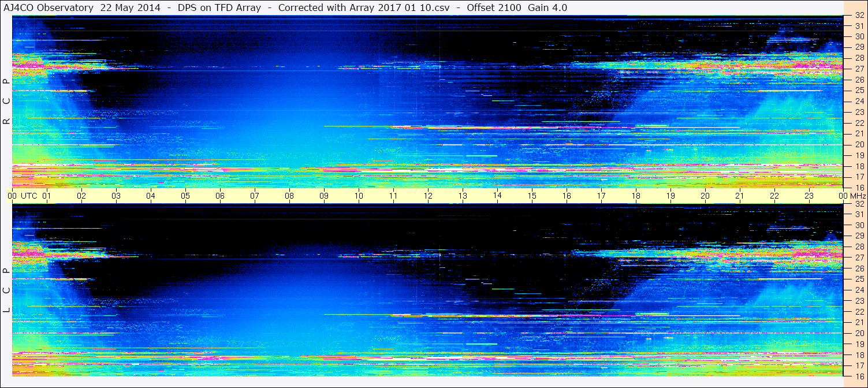Select the 16 UTC hour marker on time axis

tap(567, 196)
